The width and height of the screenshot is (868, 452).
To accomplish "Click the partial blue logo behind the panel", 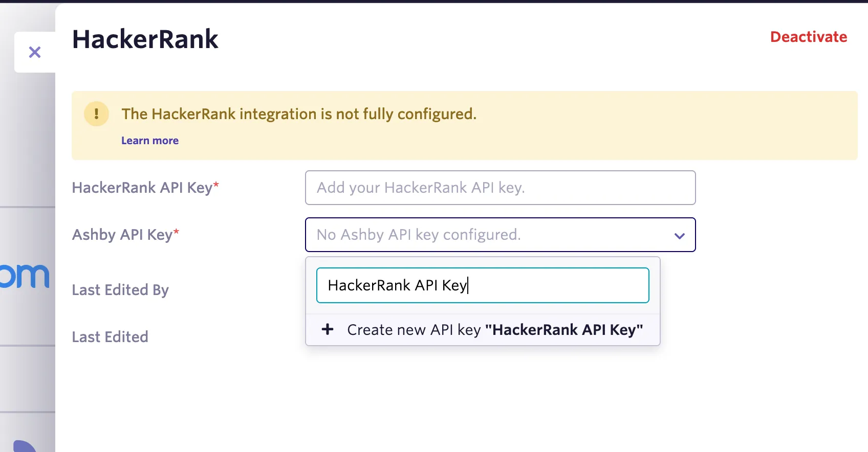I will point(25,277).
